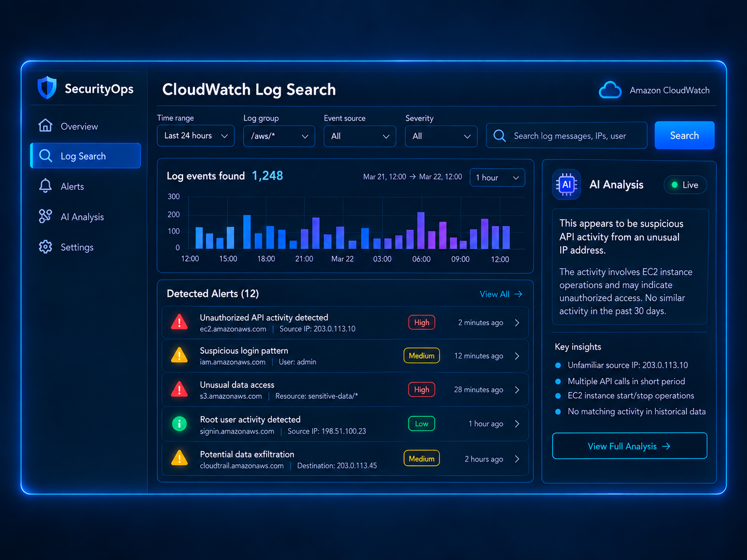
Task: Click High badge on Unauthorized API activity
Action: pyautogui.click(x=421, y=322)
